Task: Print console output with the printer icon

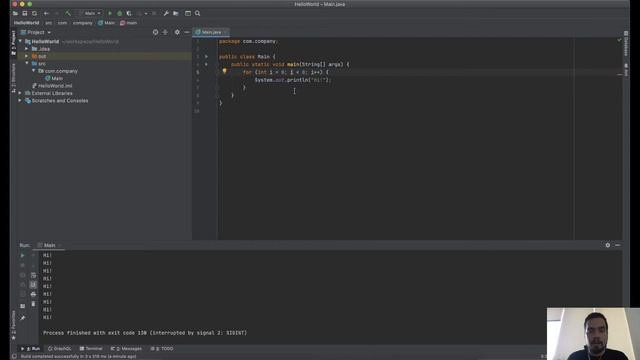Action: 33,294
